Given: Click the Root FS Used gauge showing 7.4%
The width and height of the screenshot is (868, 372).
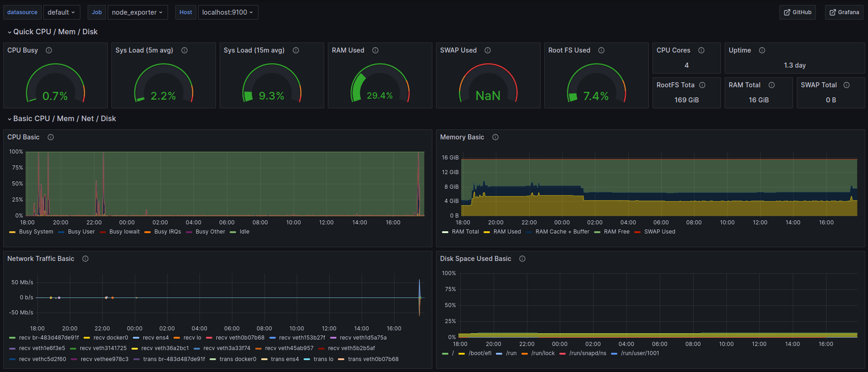Looking at the screenshot, I should (x=596, y=83).
